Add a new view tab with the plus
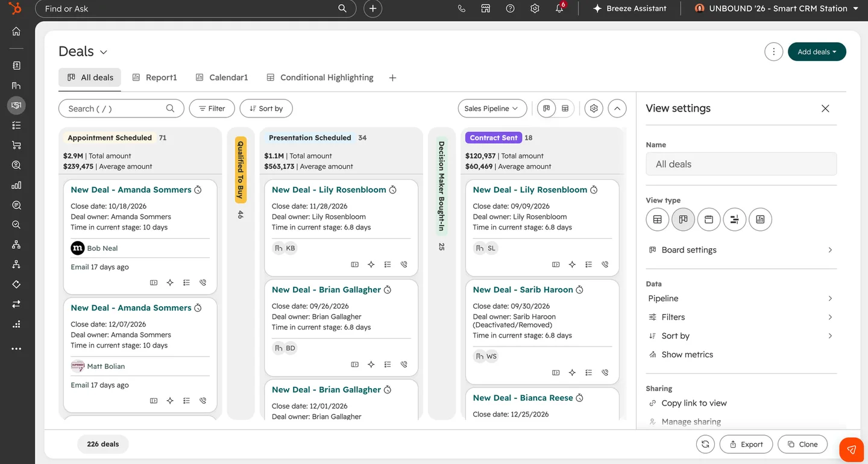The image size is (868, 464). (392, 78)
